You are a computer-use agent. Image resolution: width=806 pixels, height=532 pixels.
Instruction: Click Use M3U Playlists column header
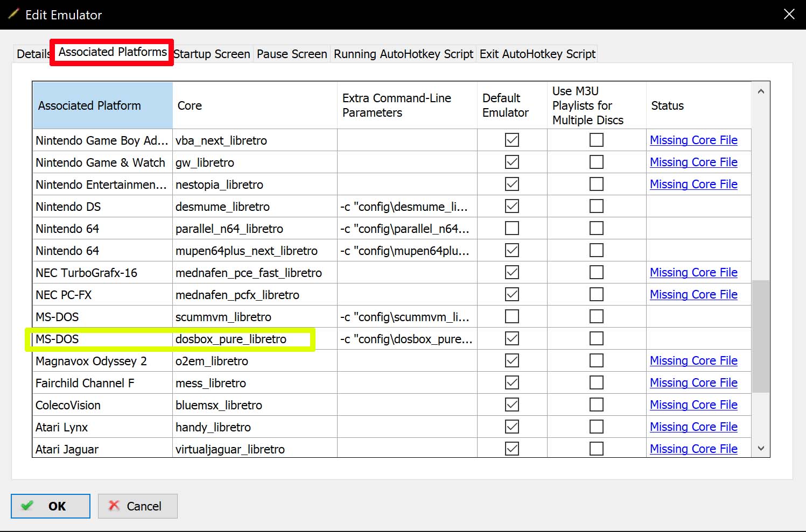(x=597, y=105)
